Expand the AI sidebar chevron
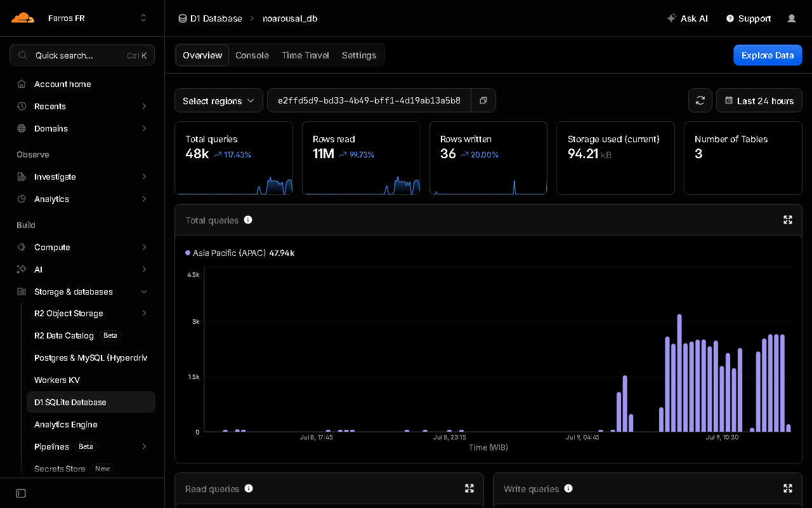Viewport: 812px width, 508px height. [x=144, y=269]
